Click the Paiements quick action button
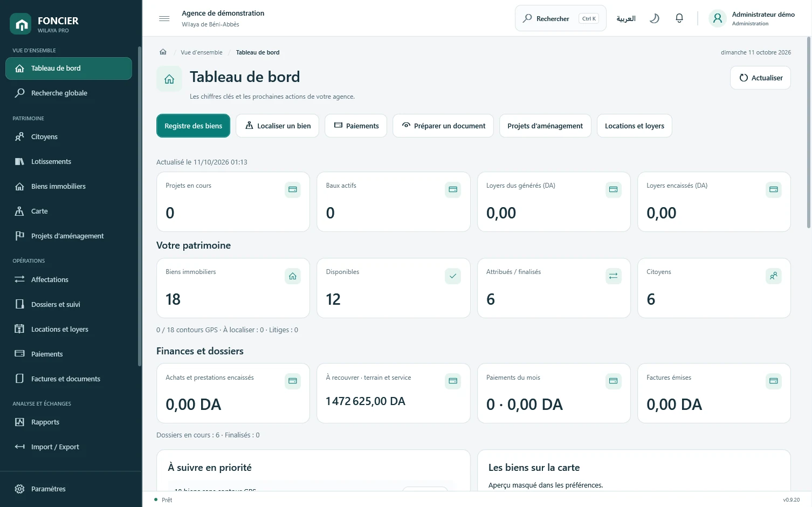 356,126
